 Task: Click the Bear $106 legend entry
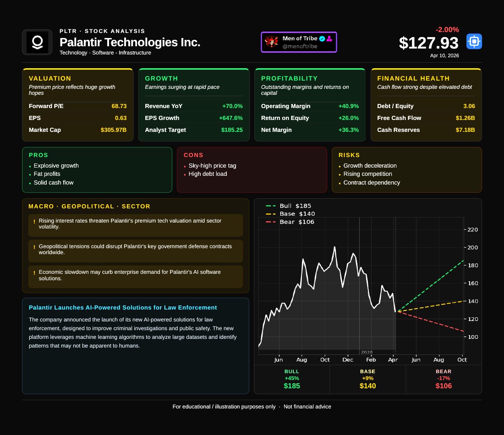point(290,222)
